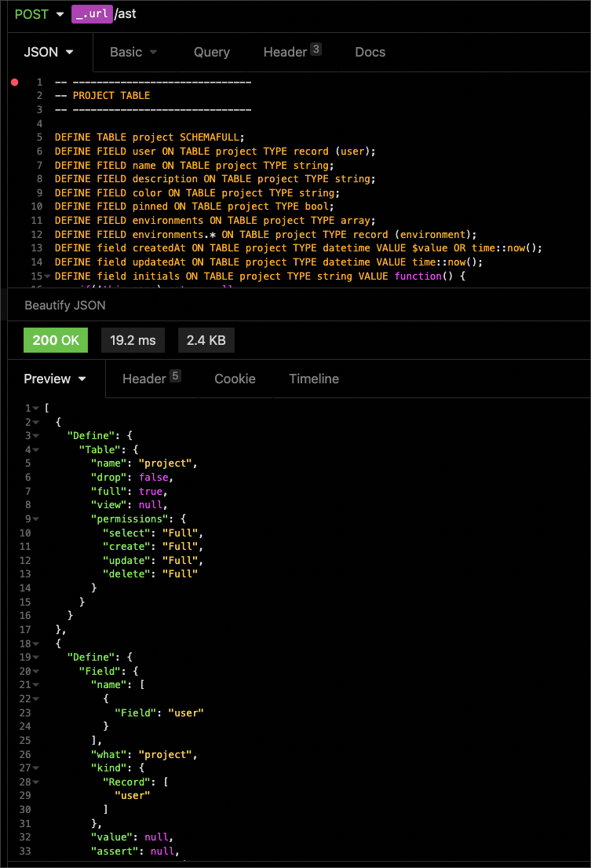Click the "delete": "Full" response line
Image resolution: width=591 pixels, height=868 pixels.
(150, 574)
